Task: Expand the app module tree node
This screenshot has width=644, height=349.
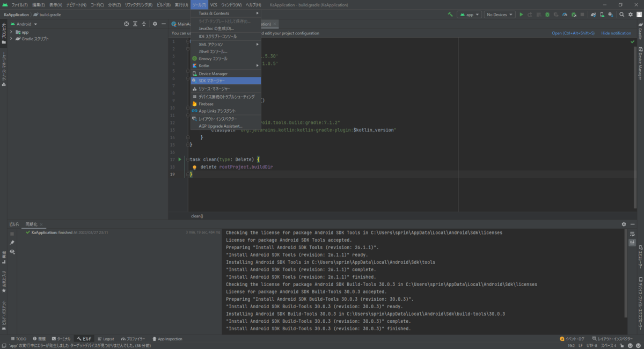Action: (x=11, y=32)
